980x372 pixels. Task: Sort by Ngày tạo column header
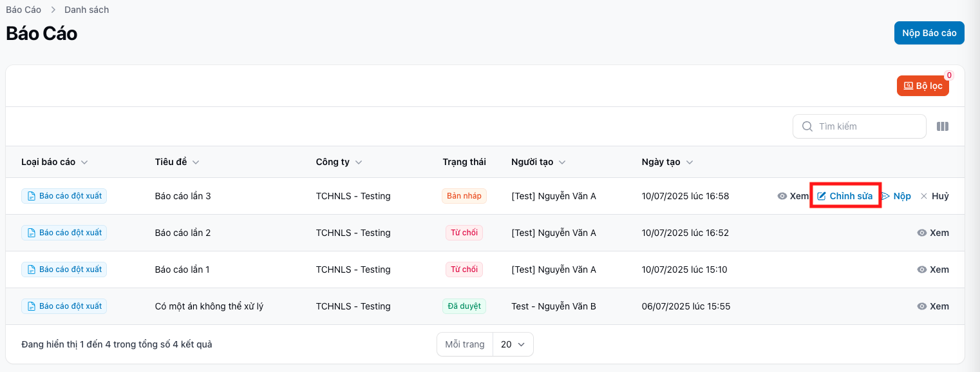coord(663,162)
